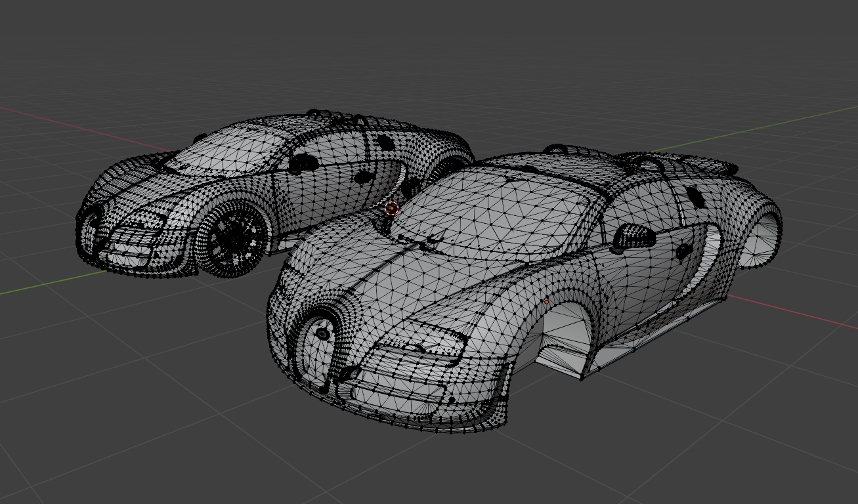Screen dimensions: 858x504
Task: Select the orange vertex on the right car's fender
Action: pos(546,302)
